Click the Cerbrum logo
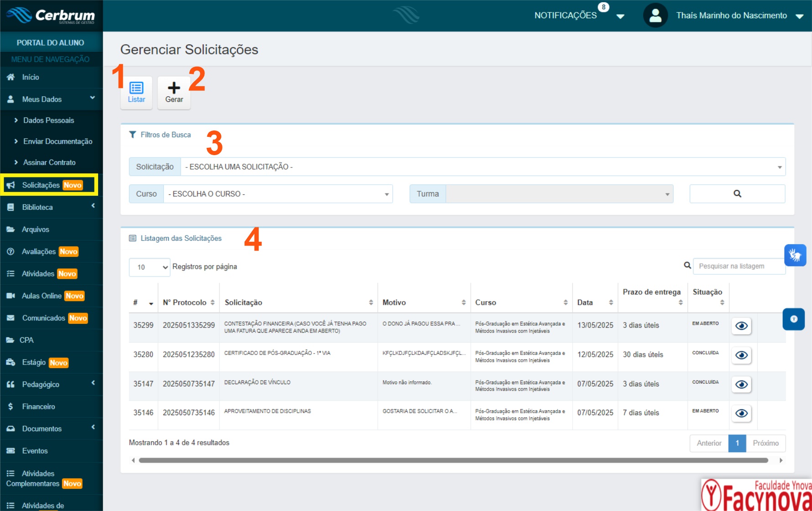Image resolution: width=812 pixels, height=511 pixels. pos(51,16)
